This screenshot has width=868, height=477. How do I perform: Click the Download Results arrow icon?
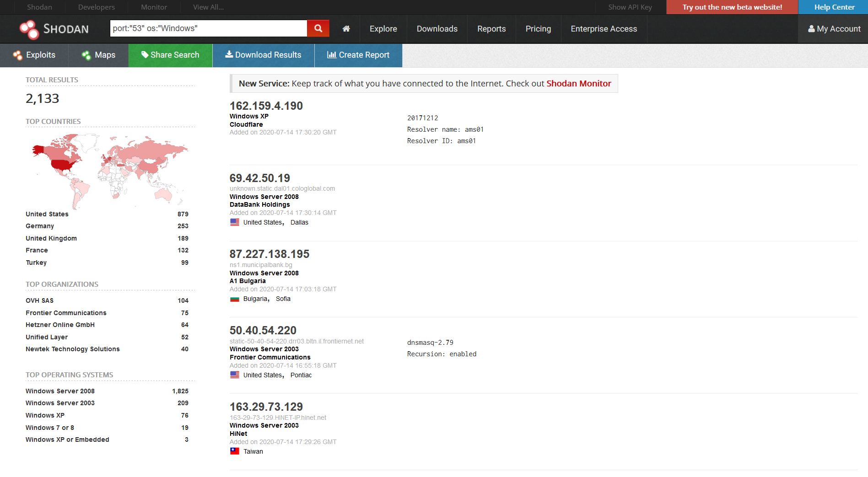coord(229,54)
